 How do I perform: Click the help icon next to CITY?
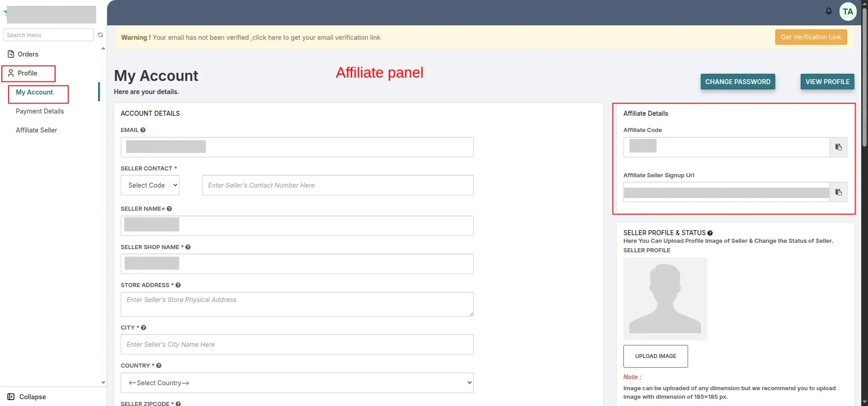click(143, 327)
